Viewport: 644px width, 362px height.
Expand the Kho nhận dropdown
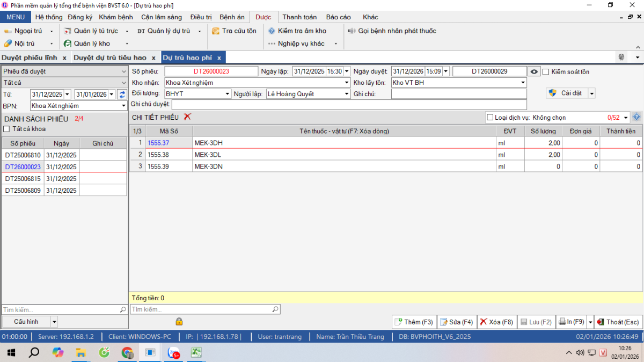346,83
